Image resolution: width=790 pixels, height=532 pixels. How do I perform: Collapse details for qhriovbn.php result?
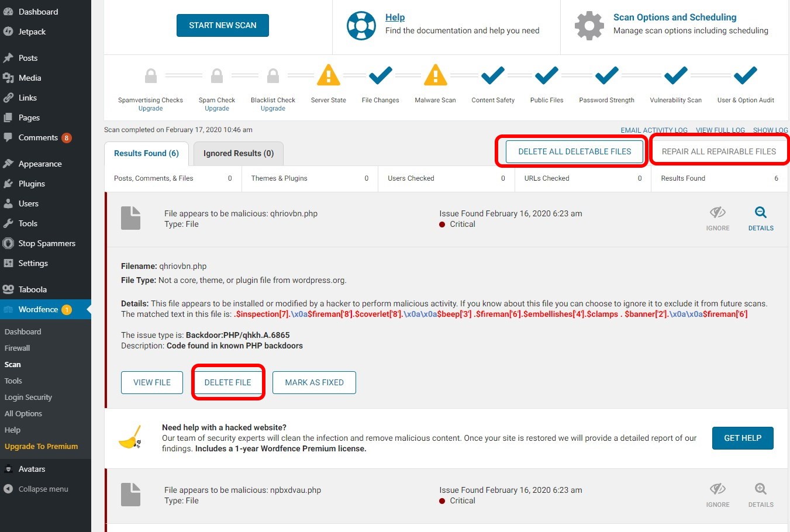760,218
